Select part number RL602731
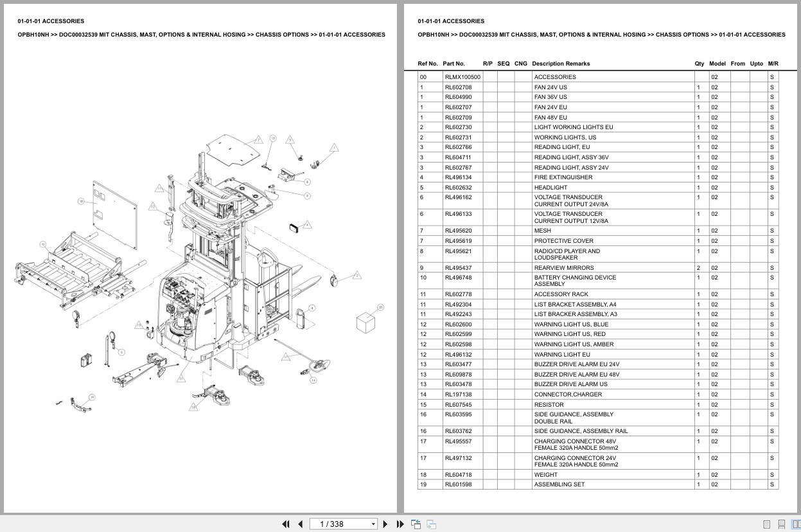This screenshot has height=532, width=801. tap(458, 137)
